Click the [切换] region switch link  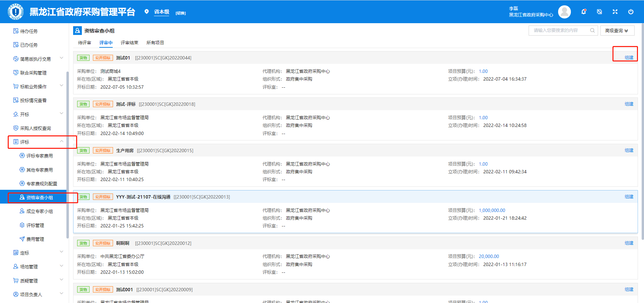click(x=180, y=13)
